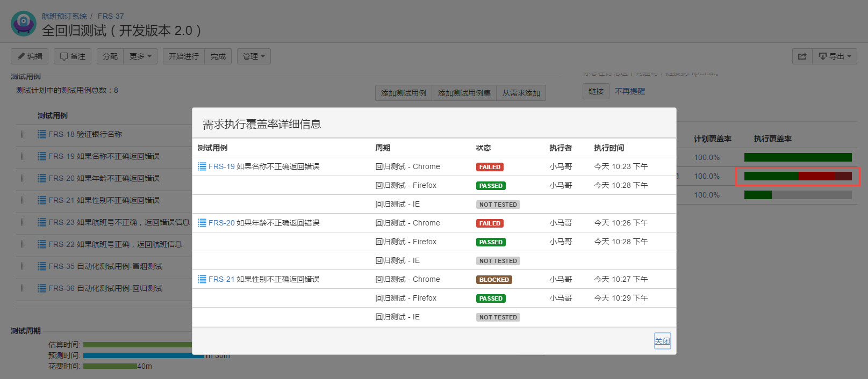The height and width of the screenshot is (379, 868).
Task: Click FAILED status badge for FRS-19 Chrome
Action: (x=490, y=167)
